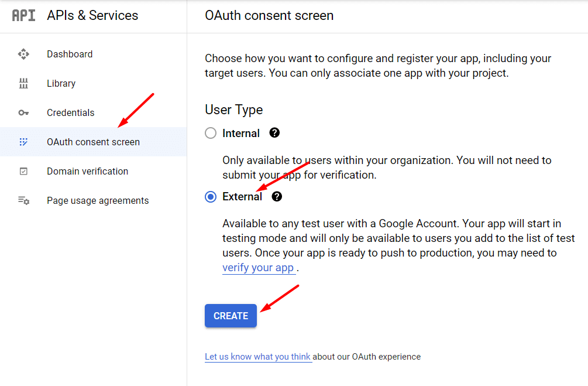Image resolution: width=588 pixels, height=386 pixels.
Task: Click the Internal option label
Action: tap(240, 133)
